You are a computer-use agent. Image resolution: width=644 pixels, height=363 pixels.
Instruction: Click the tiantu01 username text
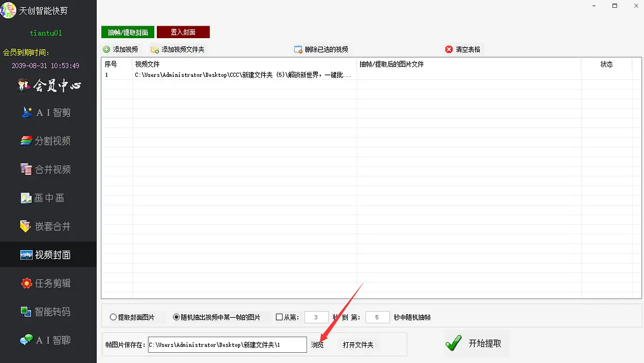point(46,33)
